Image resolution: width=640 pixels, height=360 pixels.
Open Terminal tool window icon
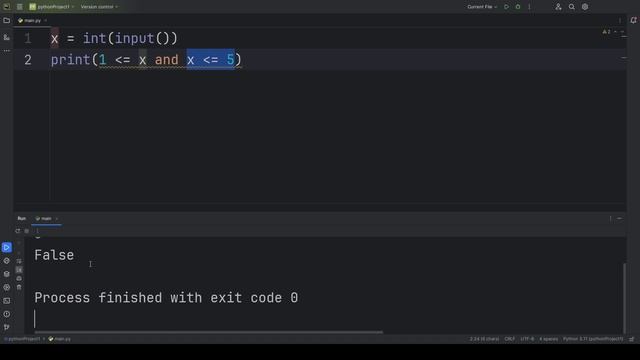coord(7,301)
